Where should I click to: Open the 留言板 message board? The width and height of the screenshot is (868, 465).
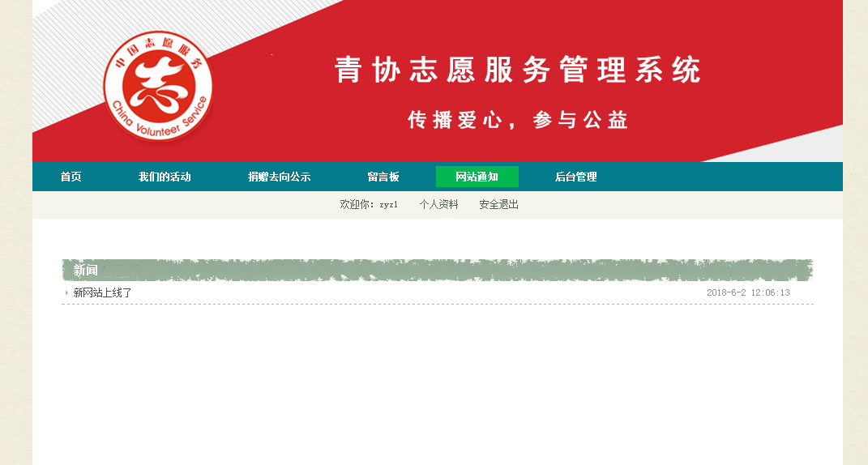[x=383, y=177]
